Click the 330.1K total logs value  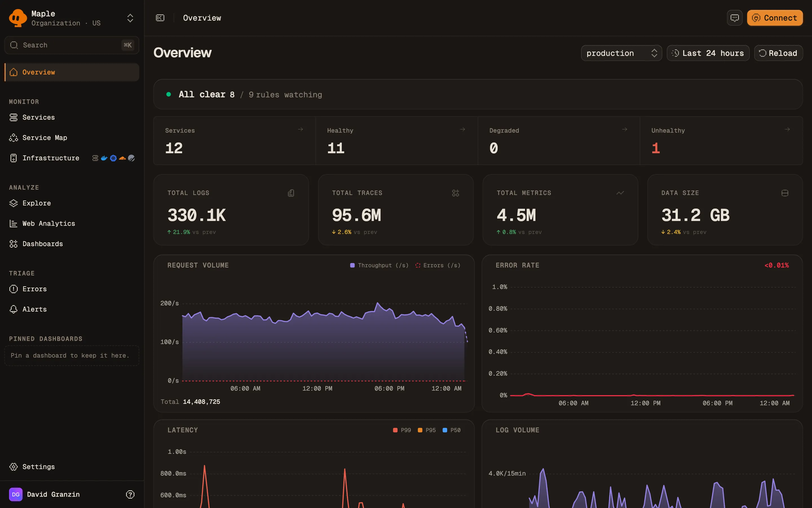pos(197,215)
